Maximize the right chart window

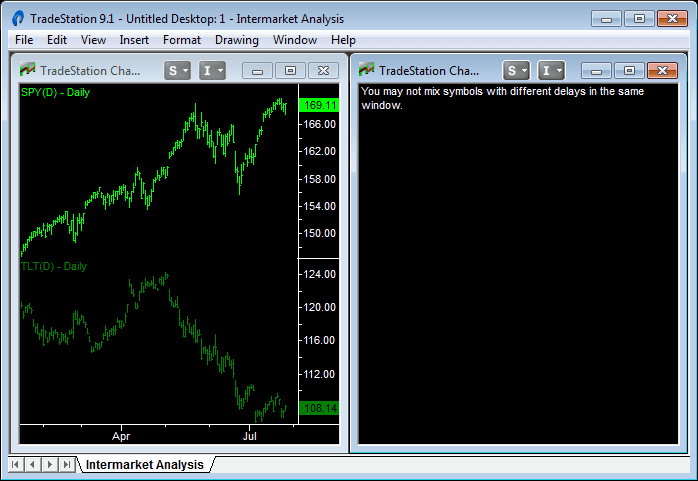pyautogui.click(x=629, y=70)
